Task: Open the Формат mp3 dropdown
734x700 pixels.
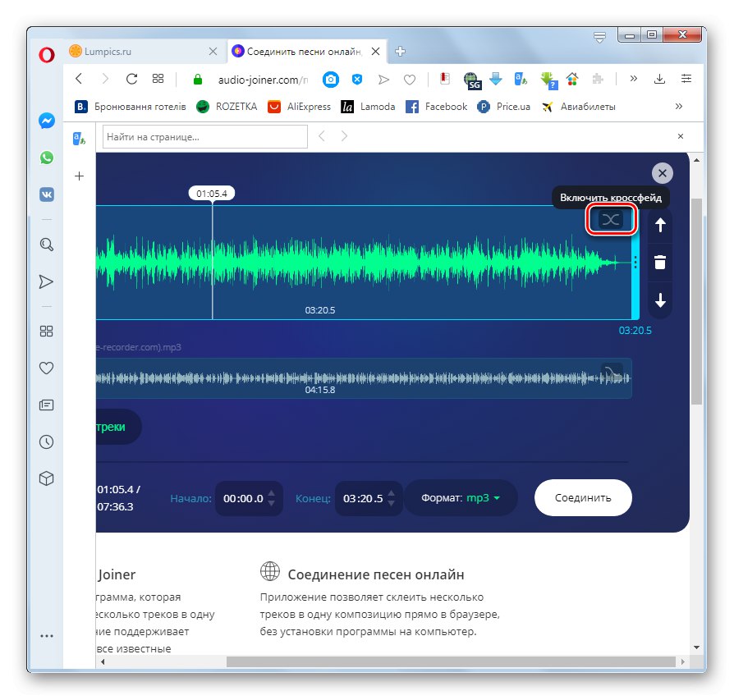Action: (461, 498)
